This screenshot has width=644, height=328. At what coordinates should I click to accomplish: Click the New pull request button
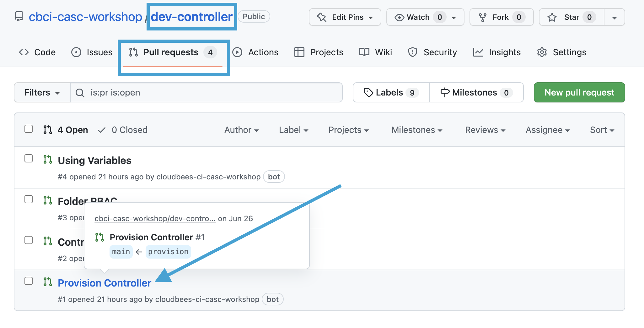[579, 92]
